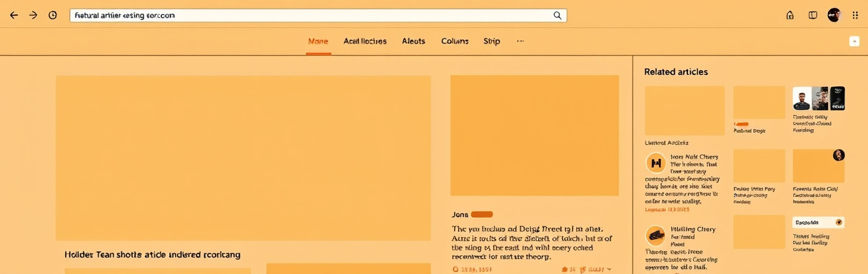This screenshot has height=274, width=868.
Task: Open the 'Icon Nald Chery' article title
Action: (x=695, y=157)
